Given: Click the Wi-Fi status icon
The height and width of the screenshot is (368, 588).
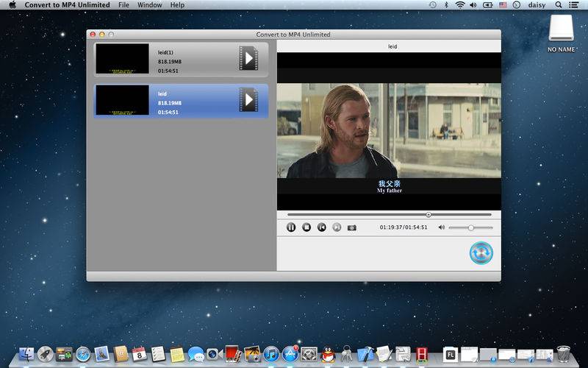Looking at the screenshot, I should tap(460, 5).
